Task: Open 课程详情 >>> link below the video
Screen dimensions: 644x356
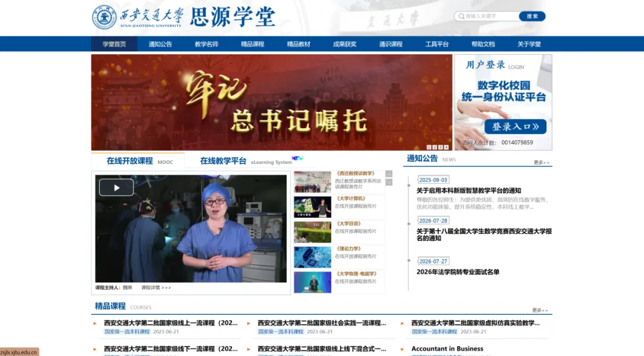Action: tap(156, 287)
